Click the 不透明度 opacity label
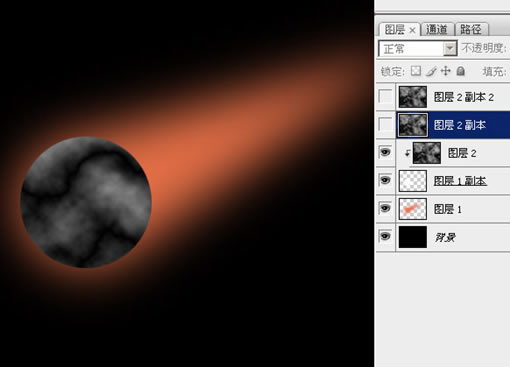This screenshot has width=510, height=367. click(484, 48)
